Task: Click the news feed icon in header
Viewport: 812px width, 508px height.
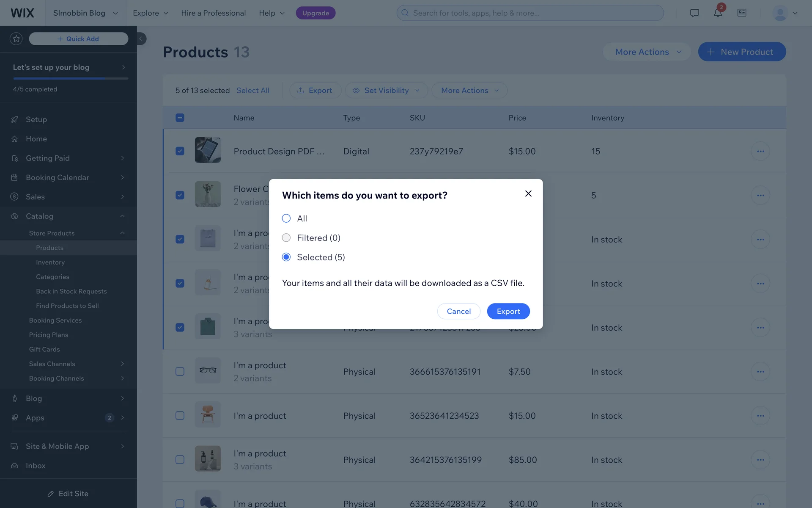Action: [x=742, y=13]
